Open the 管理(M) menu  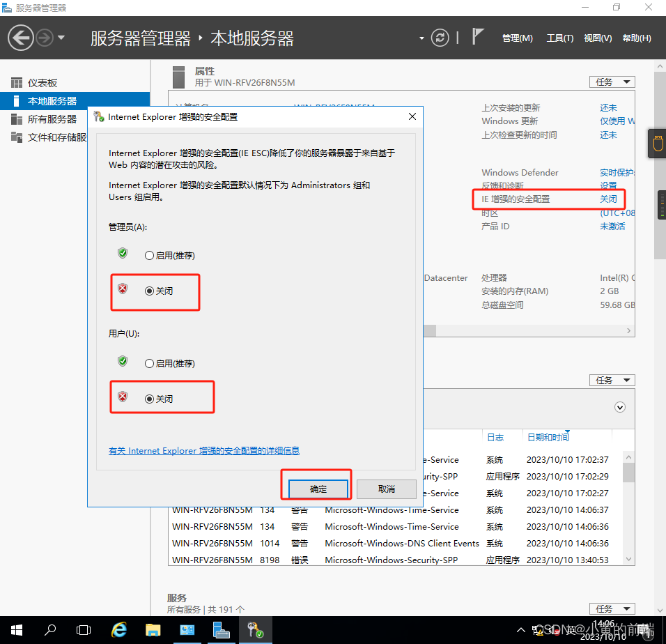517,38
